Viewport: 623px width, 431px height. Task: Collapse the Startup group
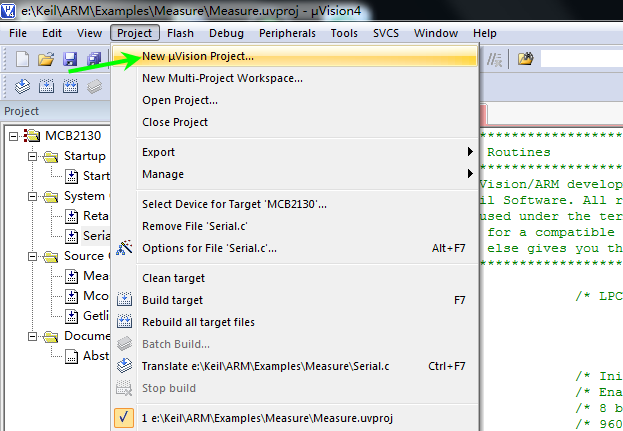[33, 157]
